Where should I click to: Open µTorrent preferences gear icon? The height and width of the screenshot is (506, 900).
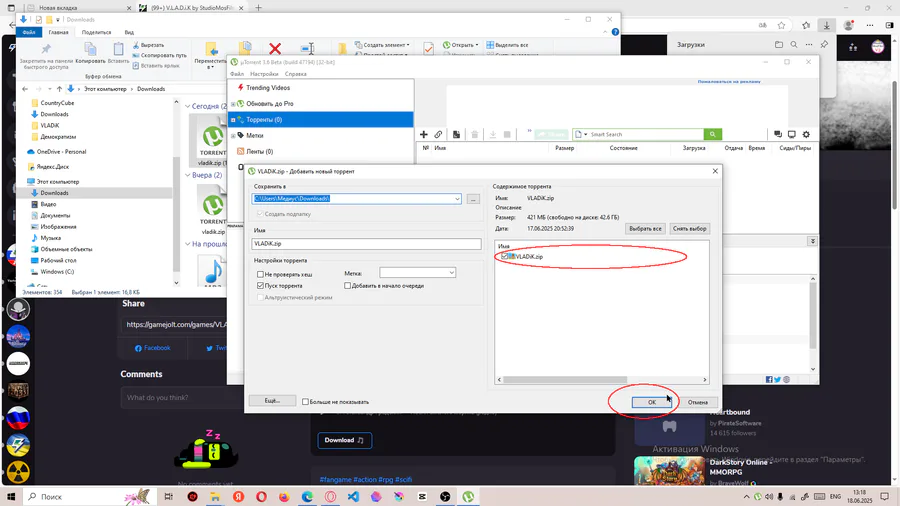pos(806,134)
